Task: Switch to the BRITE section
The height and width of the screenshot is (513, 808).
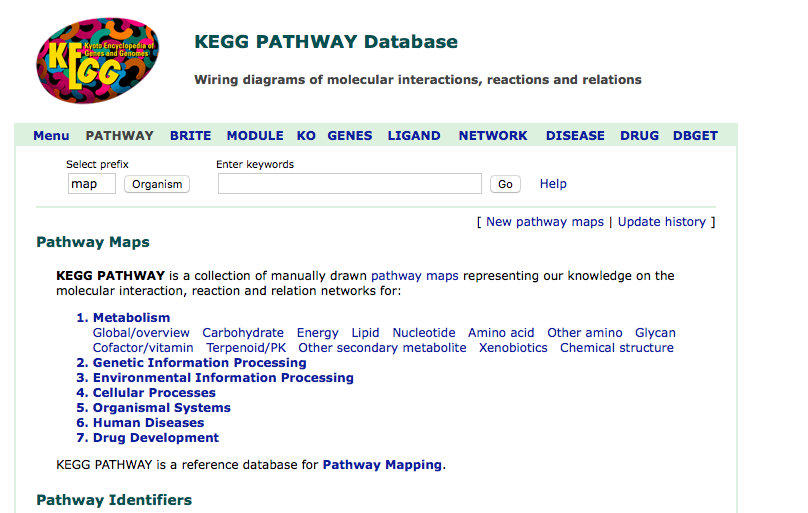Action: pyautogui.click(x=190, y=136)
